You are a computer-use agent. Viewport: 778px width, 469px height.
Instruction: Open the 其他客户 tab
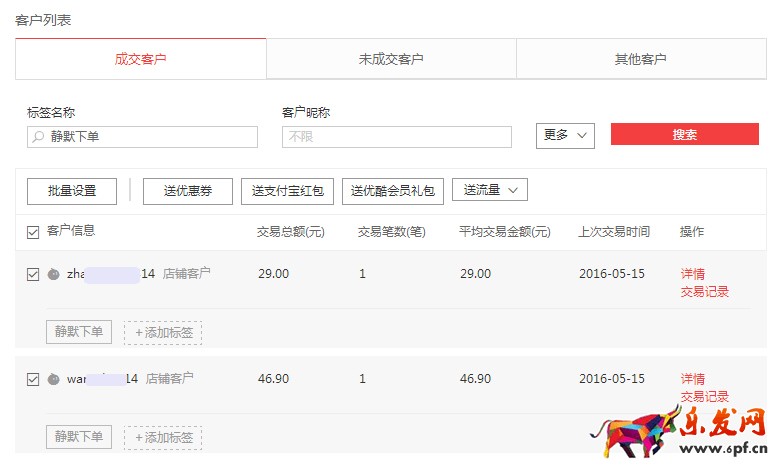coord(640,59)
